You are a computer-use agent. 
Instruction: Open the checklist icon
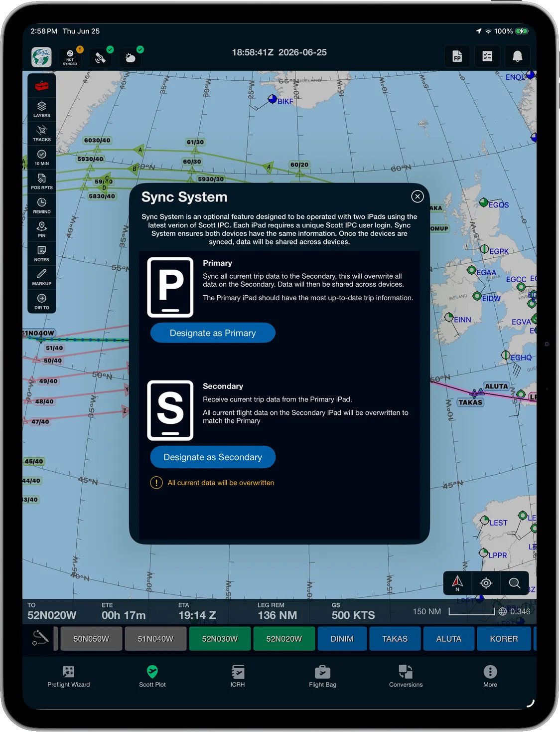point(487,56)
